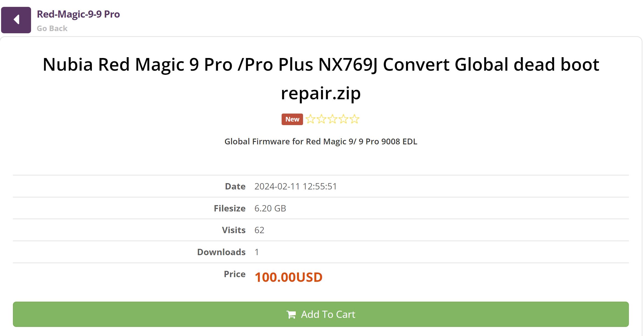The height and width of the screenshot is (336, 644).
Task: Click the Go Back text
Action: 52,28
